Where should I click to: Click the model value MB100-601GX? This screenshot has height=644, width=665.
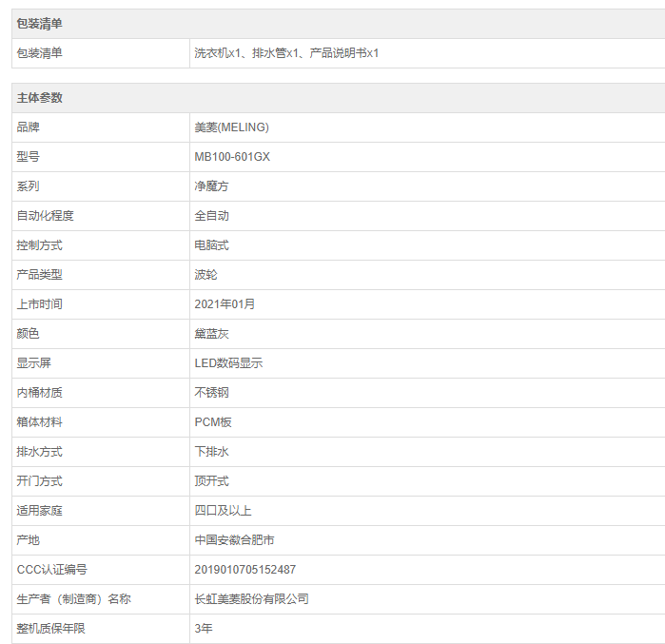[x=232, y=157]
